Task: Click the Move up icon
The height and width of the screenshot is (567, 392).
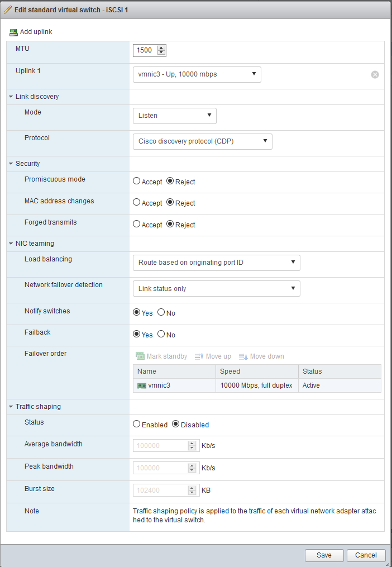Action: click(x=199, y=356)
